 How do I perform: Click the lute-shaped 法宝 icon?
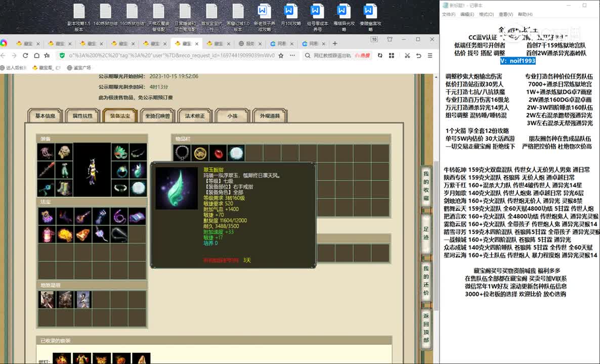(x=83, y=216)
